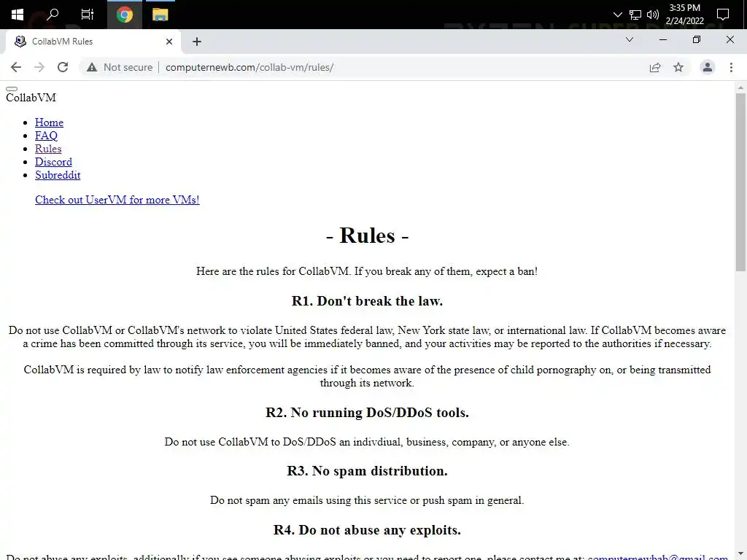Click the Rules page heading

coord(368,236)
